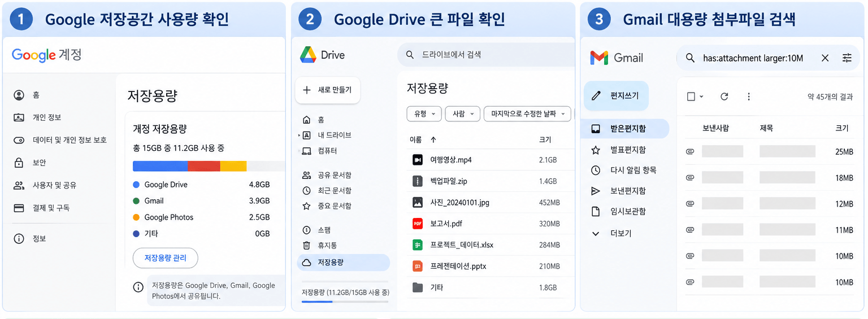868x319 pixels.
Task: Sort by 이름 column arrow in Drive
Action: (x=433, y=139)
